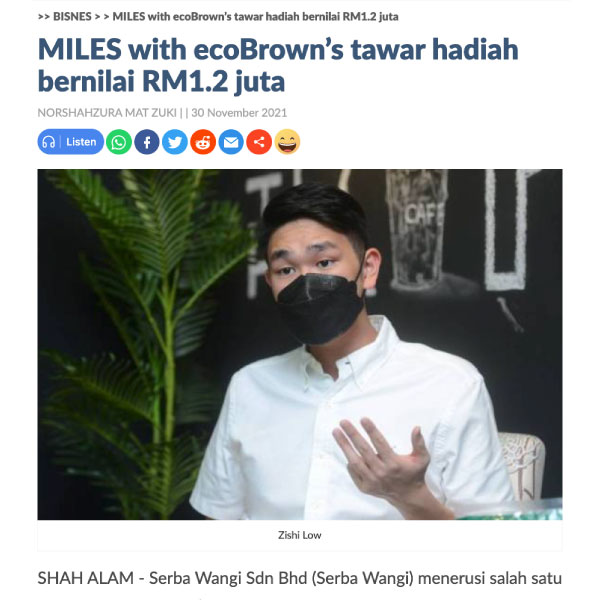Share the article on Facebook
The width and height of the screenshot is (600, 600).
147,142
